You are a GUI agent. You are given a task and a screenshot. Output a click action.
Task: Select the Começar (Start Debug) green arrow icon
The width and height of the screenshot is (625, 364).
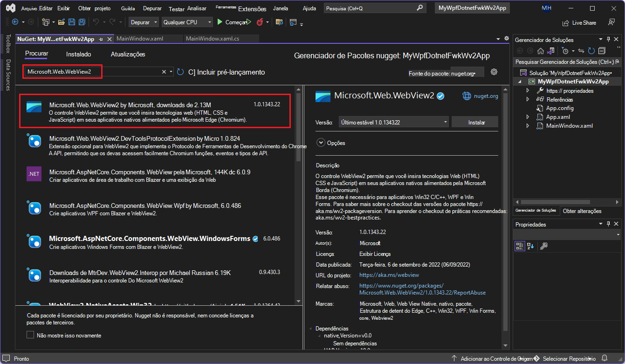pyautogui.click(x=219, y=22)
